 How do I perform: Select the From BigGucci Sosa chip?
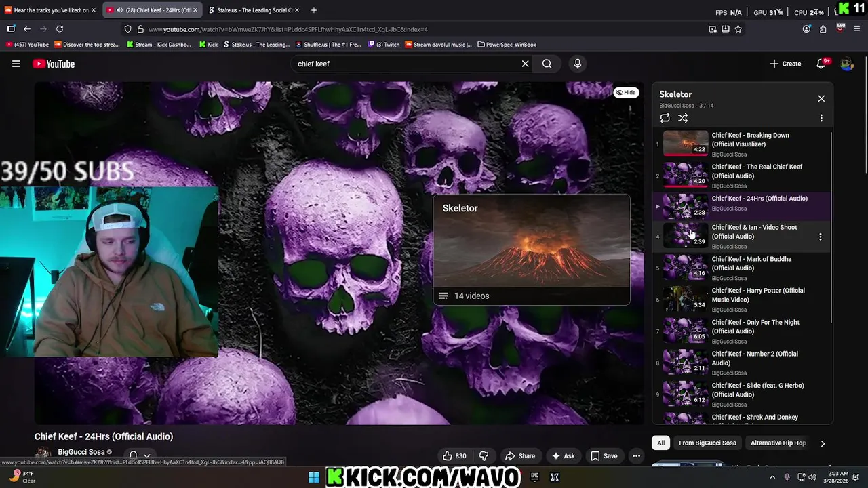(x=707, y=443)
